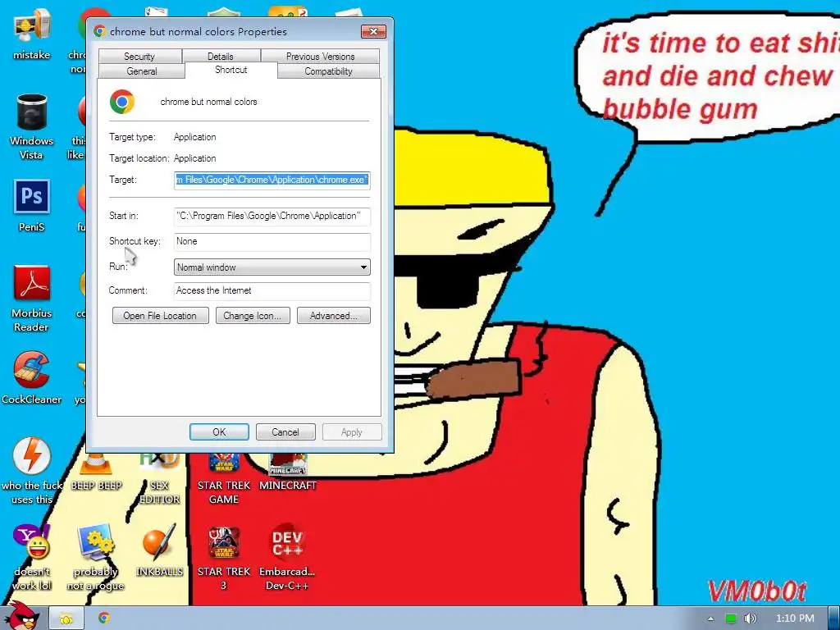Select the Shortcut tab
This screenshot has width=840, height=630.
(x=231, y=70)
